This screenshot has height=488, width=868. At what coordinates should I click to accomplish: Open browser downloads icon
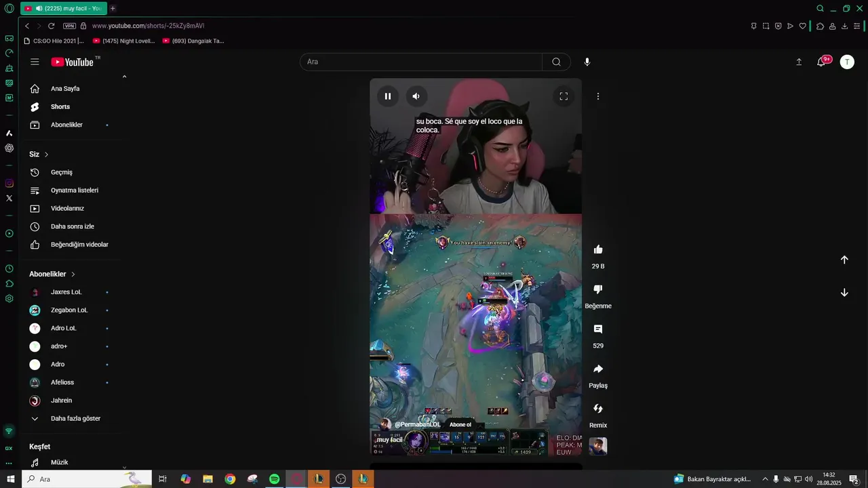(844, 26)
